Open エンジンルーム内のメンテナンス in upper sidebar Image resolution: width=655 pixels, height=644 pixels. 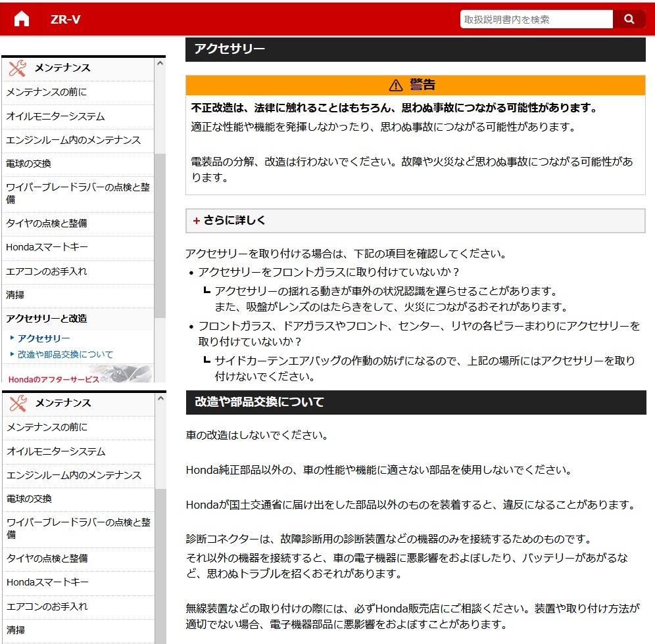78,140
